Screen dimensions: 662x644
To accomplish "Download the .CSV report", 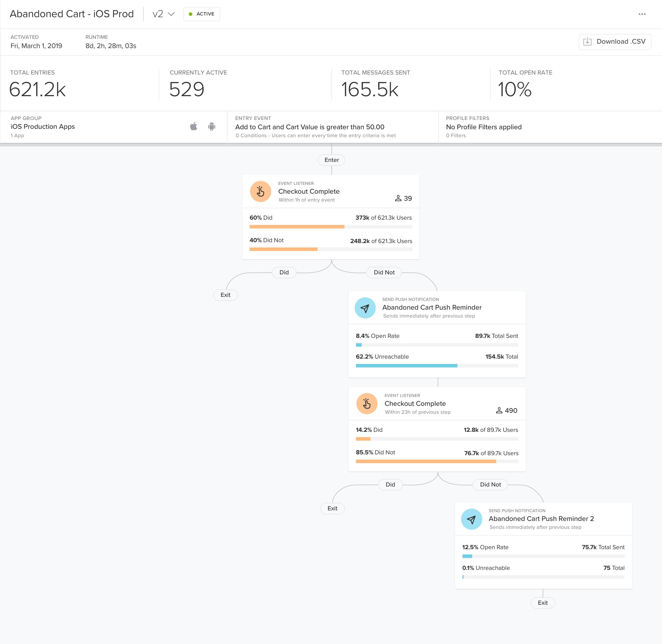I will click(x=615, y=42).
